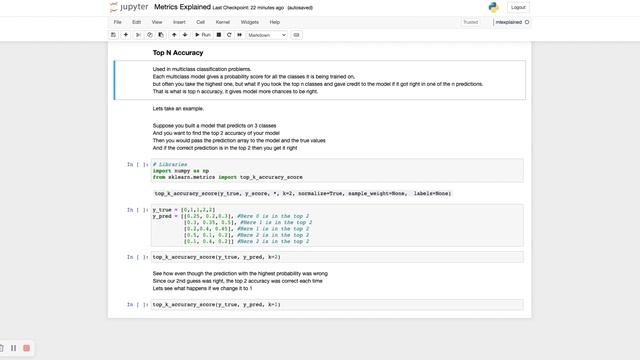Open the View menu

(x=157, y=22)
